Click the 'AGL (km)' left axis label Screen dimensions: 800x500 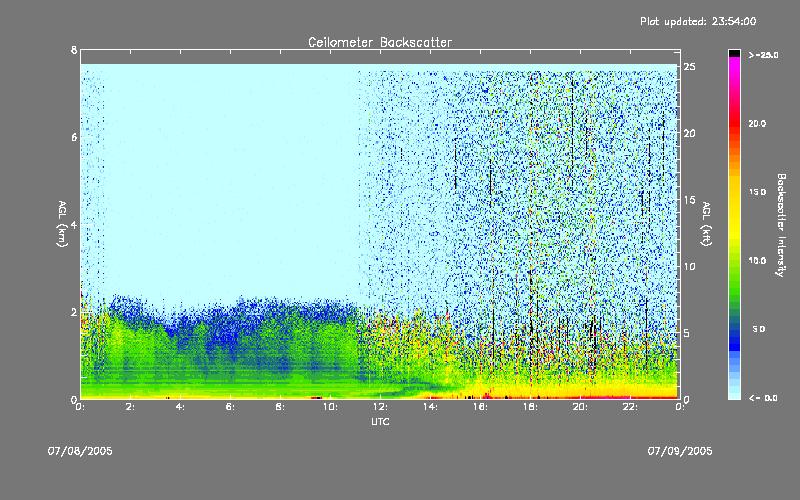[62, 224]
